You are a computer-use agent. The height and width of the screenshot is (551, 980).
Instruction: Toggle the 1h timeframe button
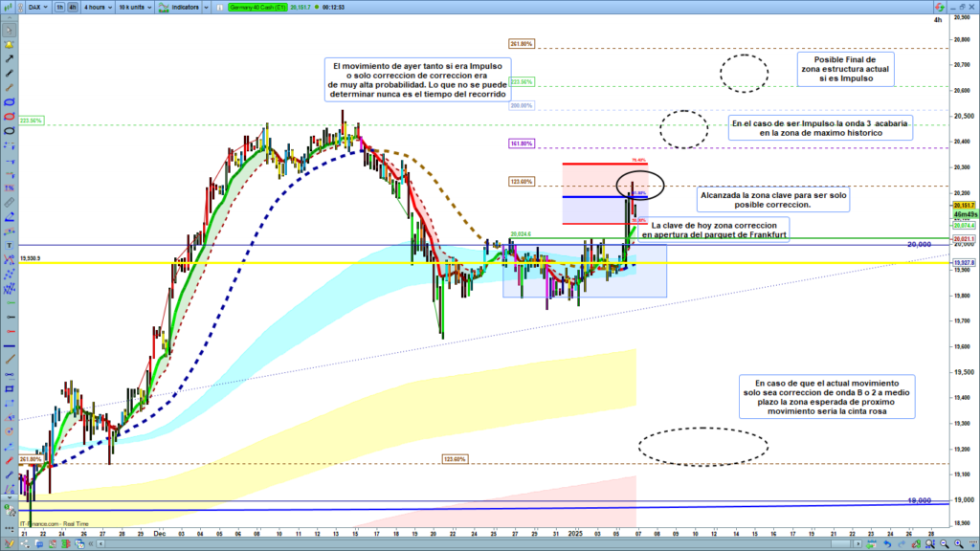(x=60, y=7)
